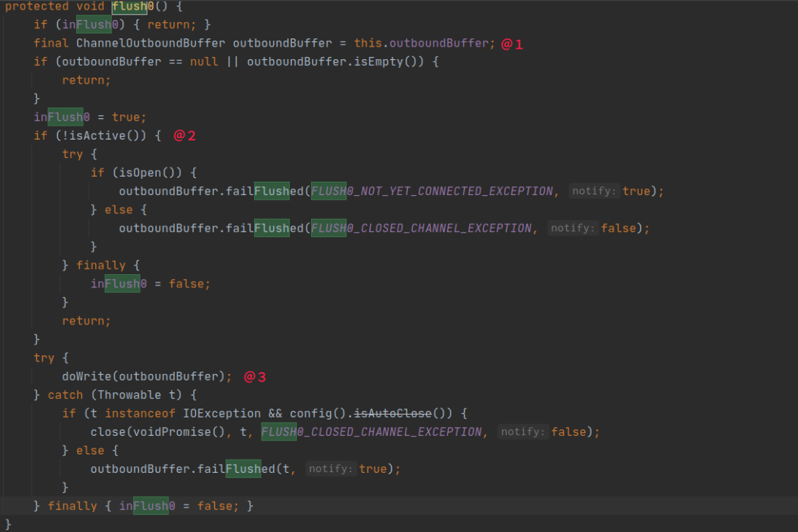Click the 'else' keyword after the isOpen() block
The image size is (798, 532).
point(118,210)
